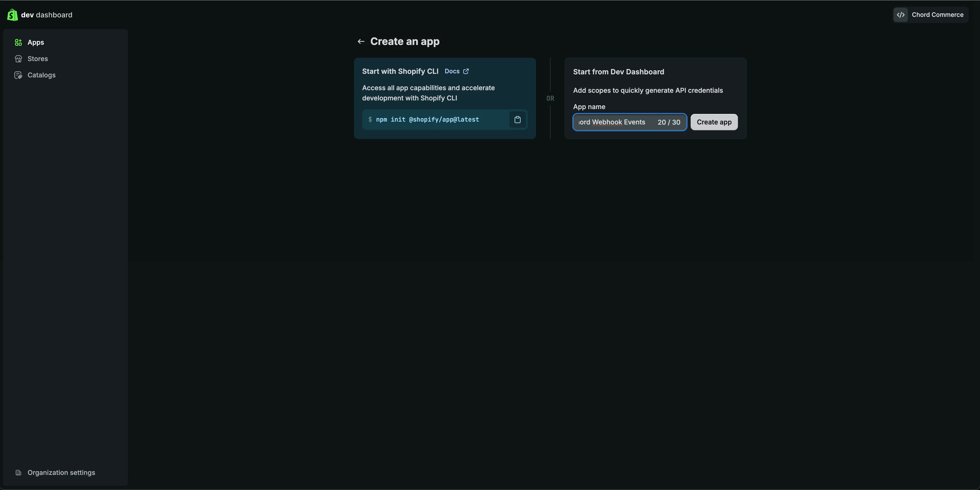Screen dimensions: 980x490
Task: Open the Chord Commerce organization switcher
Action: [931, 15]
